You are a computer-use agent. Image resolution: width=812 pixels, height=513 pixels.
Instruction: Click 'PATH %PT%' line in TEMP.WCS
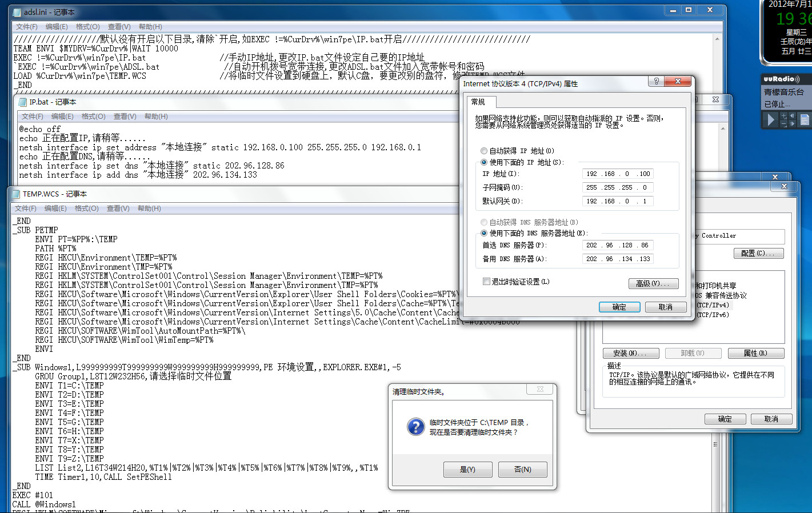point(55,249)
